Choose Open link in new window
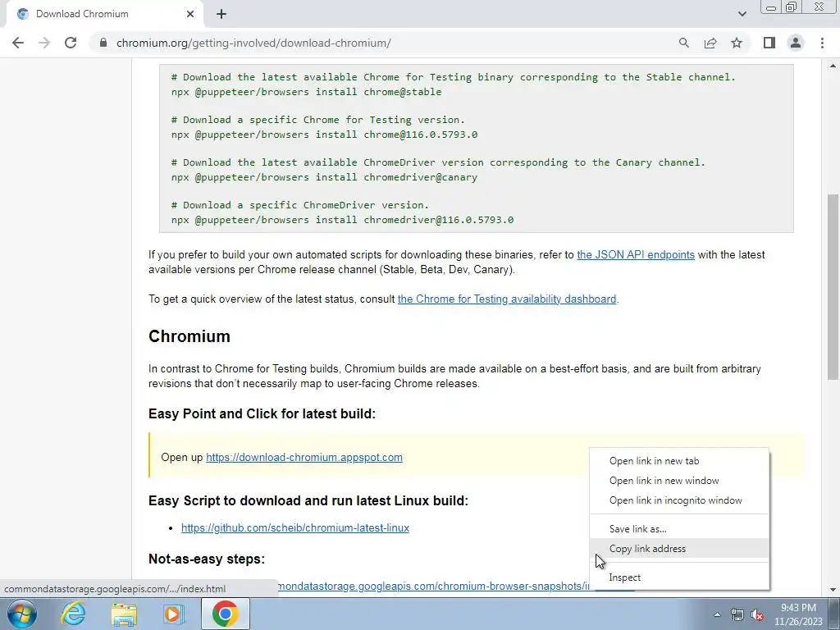 (679, 481)
